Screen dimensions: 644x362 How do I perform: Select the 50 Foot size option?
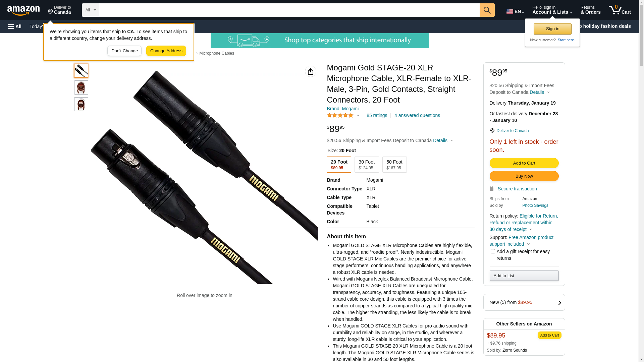(x=394, y=165)
